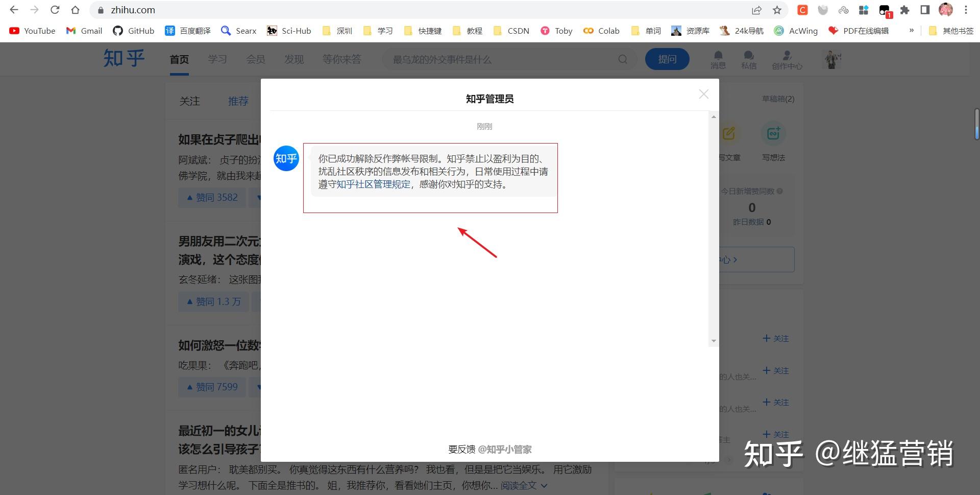Expand the CSDN bookmark folder
Viewport: 980px width, 495px height.
coord(511,31)
